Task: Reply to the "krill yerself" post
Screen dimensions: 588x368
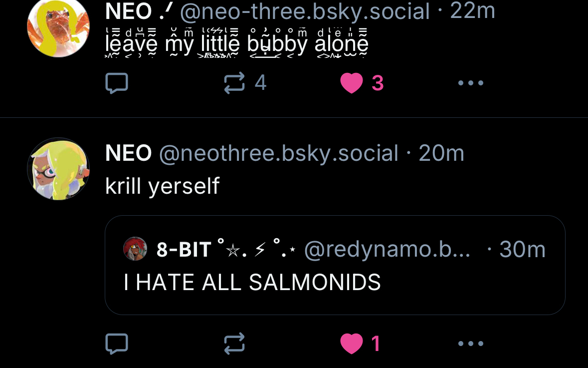Action: pos(117,344)
